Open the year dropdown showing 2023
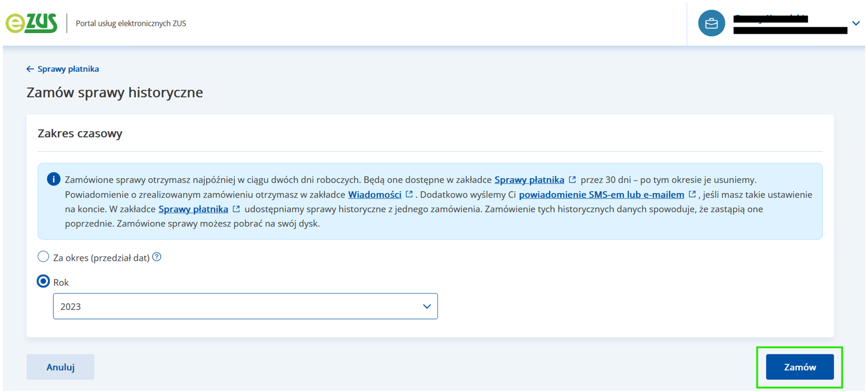 [x=245, y=306]
